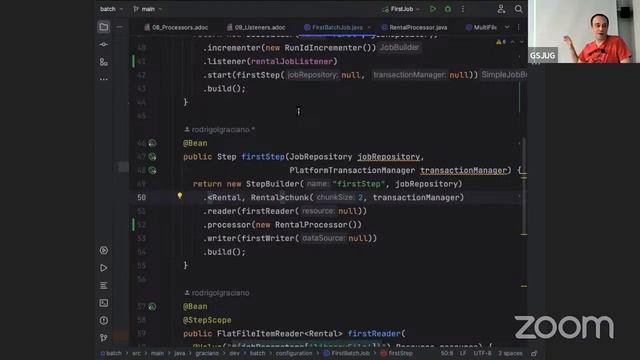The width and height of the screenshot is (640, 360).
Task: Open the code with me user icon
Action: (x=501, y=9)
